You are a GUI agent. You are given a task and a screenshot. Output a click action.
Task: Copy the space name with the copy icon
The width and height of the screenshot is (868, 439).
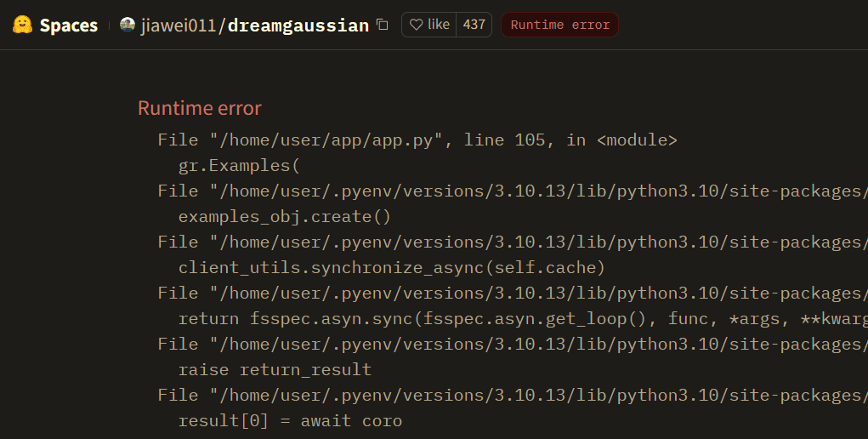point(383,25)
